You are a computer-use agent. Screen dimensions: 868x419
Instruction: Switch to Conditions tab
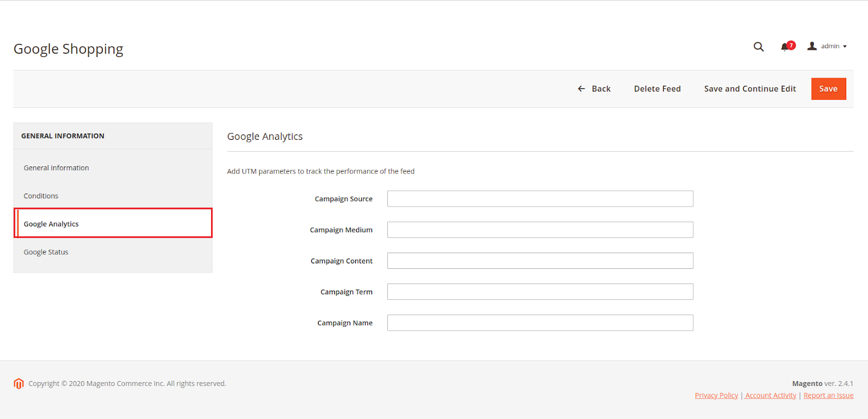point(113,196)
